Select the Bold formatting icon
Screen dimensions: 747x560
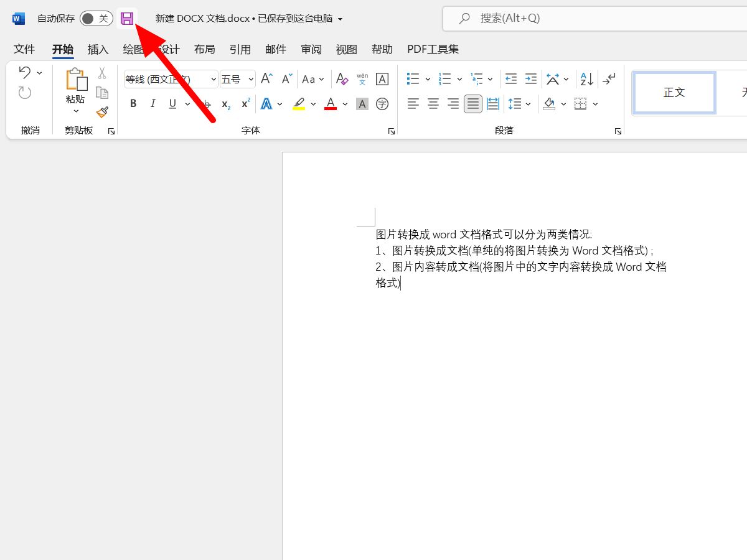[133, 103]
